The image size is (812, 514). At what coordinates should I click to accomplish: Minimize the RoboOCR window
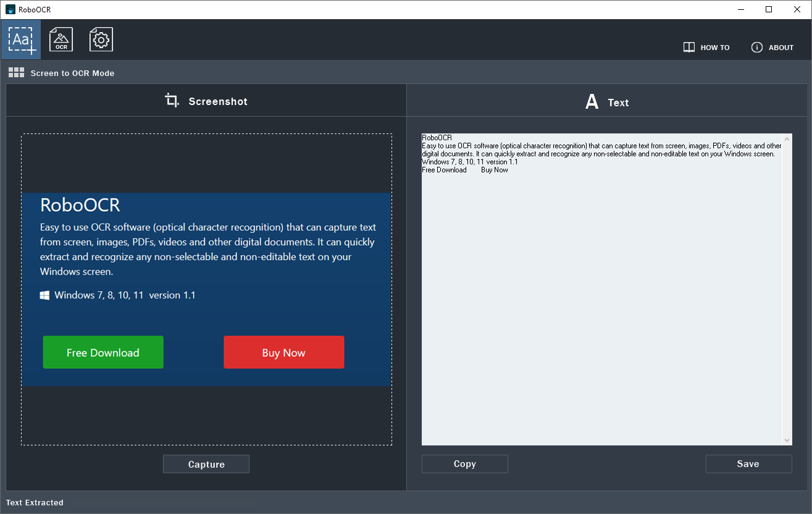tap(741, 9)
